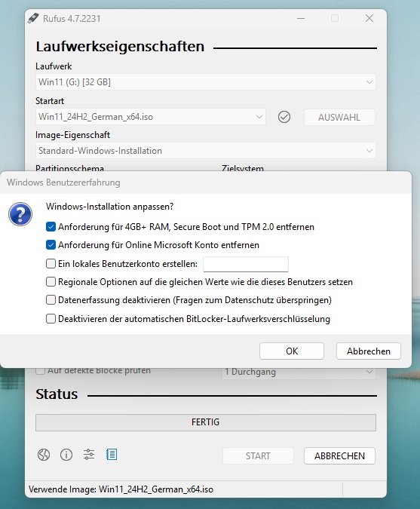Uncheck the 4GB+ RAM, Secure Boot, TPM removal option
420x509 pixels.
click(x=51, y=226)
